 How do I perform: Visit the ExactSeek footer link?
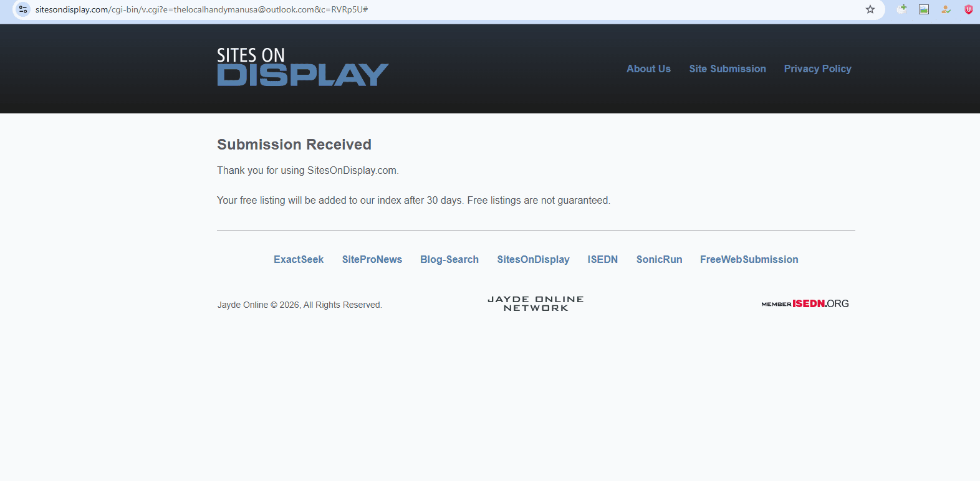pyautogui.click(x=299, y=260)
